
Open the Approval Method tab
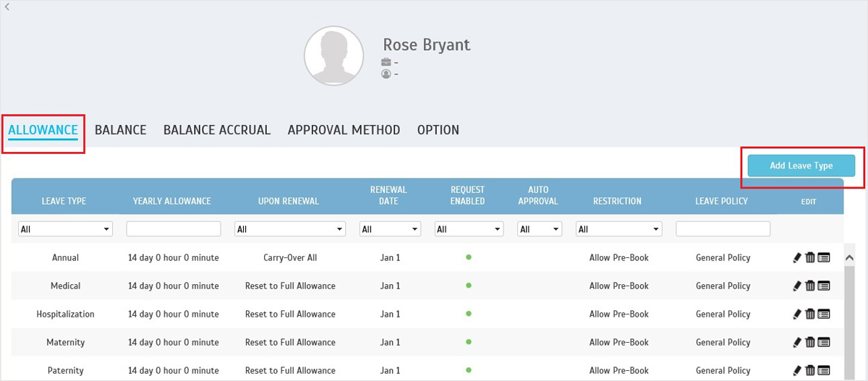344,130
